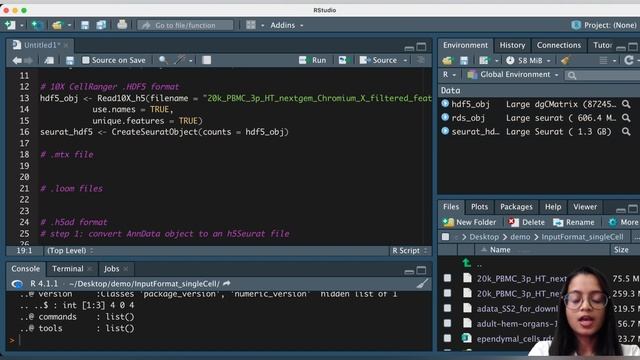Screen dimensions: 640x360
Task: Refresh the Environment pane
Action: (629, 60)
